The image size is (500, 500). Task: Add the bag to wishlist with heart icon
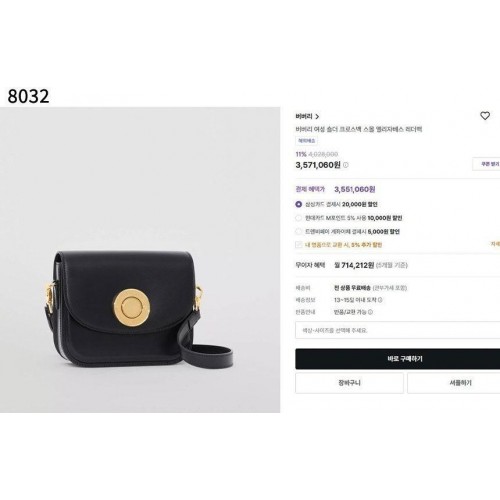[485, 116]
